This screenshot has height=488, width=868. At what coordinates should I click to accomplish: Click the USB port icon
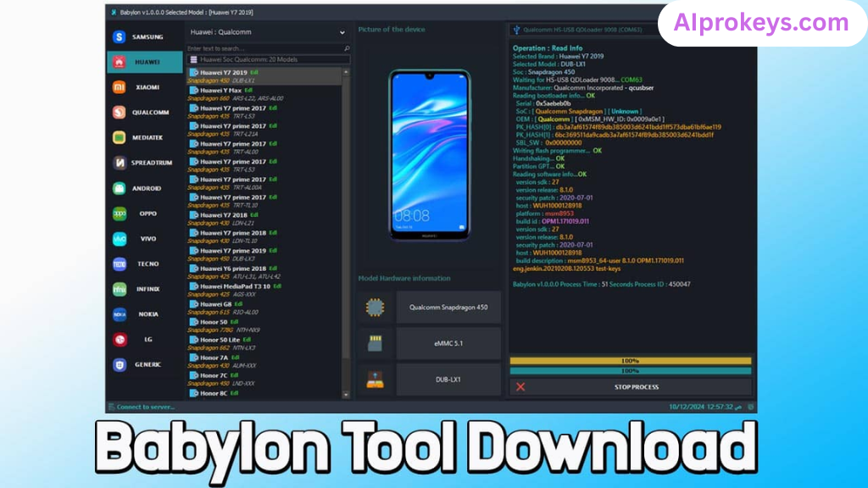pyautogui.click(x=516, y=30)
